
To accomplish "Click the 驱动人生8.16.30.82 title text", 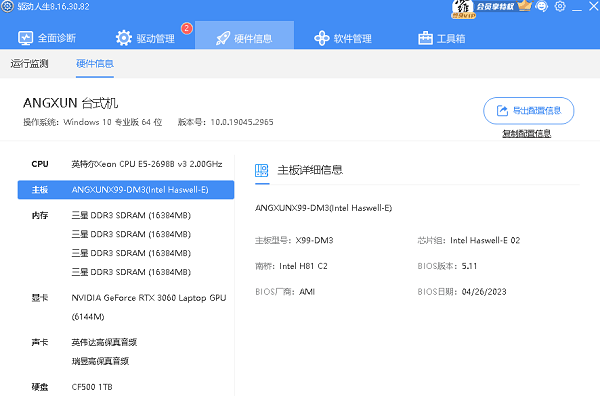I will coord(53,7).
